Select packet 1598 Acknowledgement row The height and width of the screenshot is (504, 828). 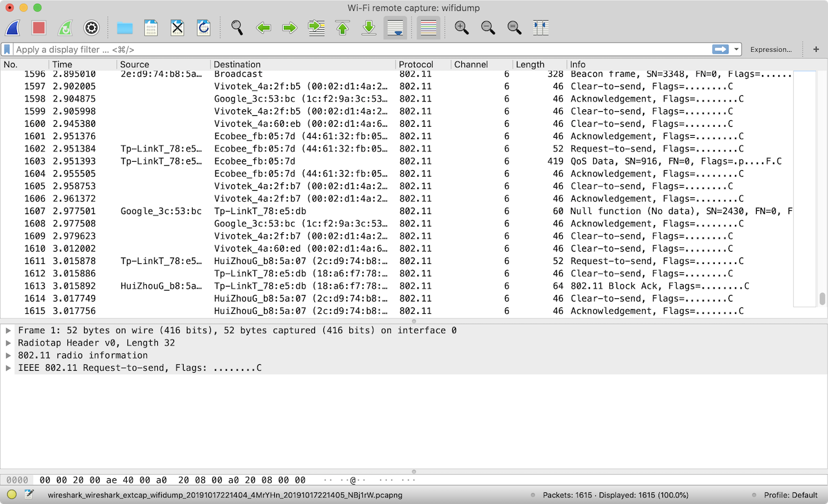click(397, 99)
